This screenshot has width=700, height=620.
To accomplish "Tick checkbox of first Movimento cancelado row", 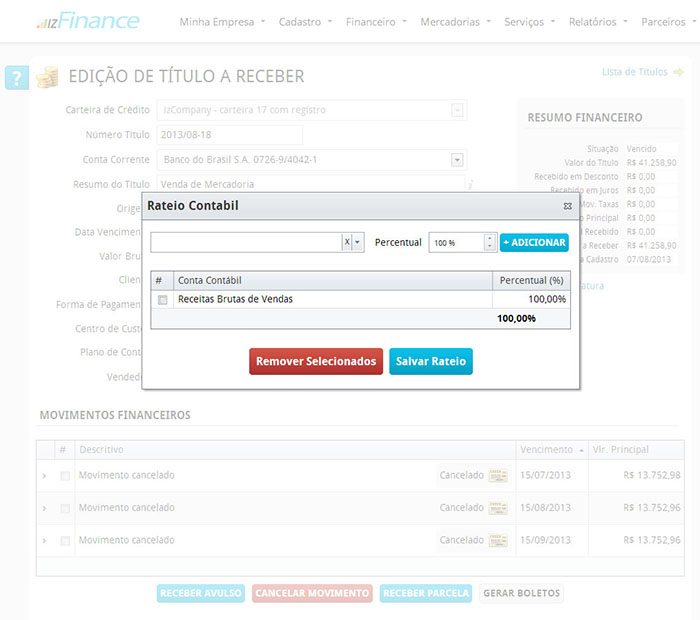I will click(65, 476).
